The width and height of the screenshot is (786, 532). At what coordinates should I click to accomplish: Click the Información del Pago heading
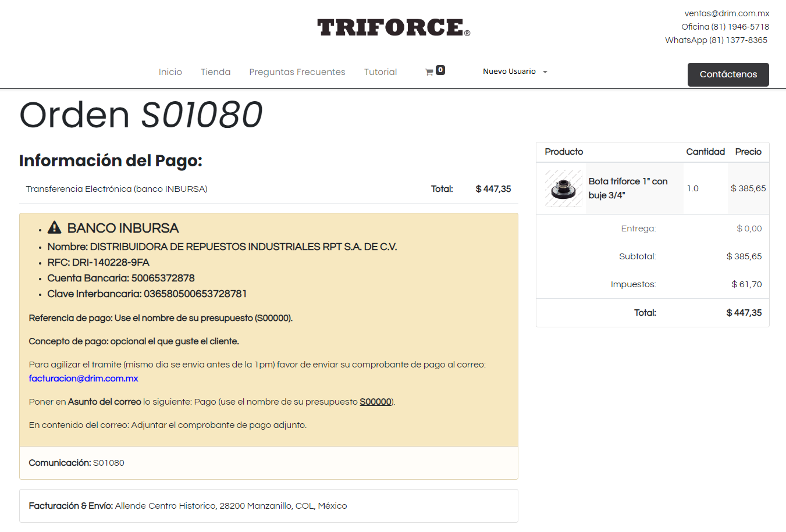click(x=111, y=160)
